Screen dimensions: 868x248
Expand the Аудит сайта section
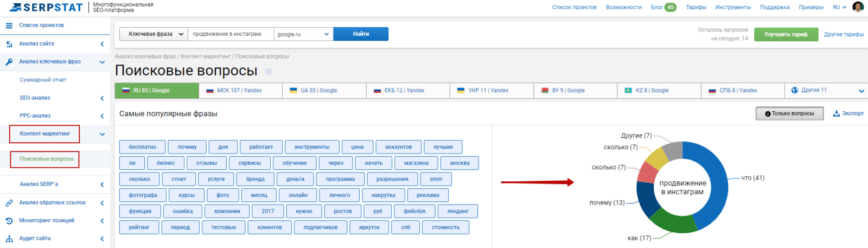[x=102, y=239]
